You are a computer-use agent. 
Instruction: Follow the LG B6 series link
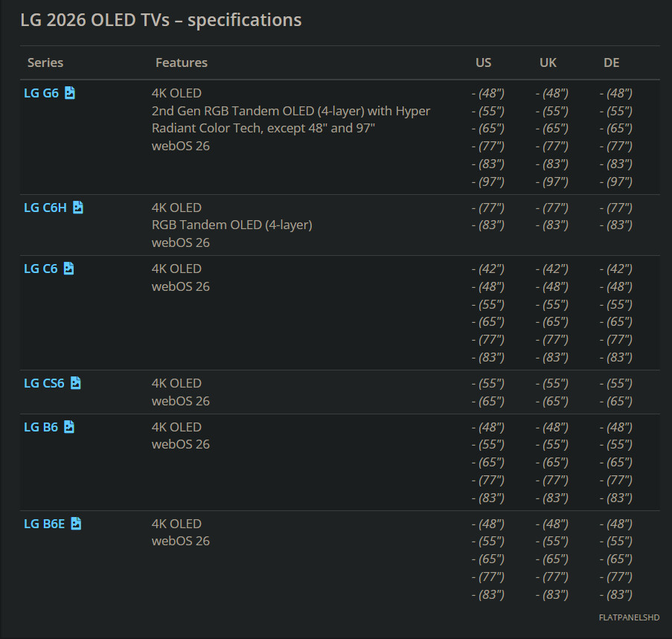[41, 427]
